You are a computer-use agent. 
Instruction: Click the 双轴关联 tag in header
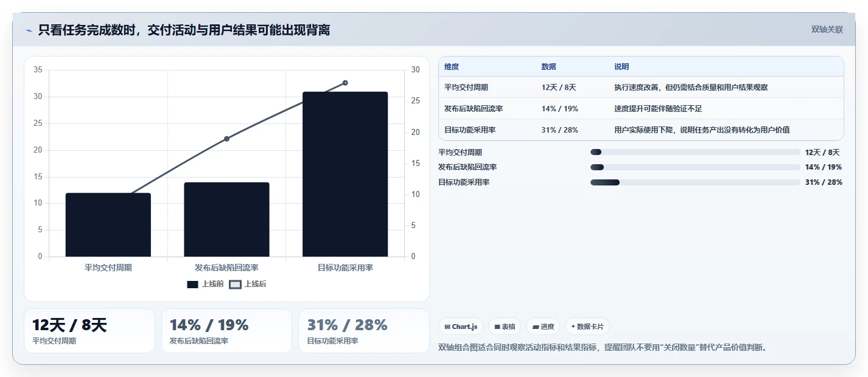pyautogui.click(x=827, y=30)
